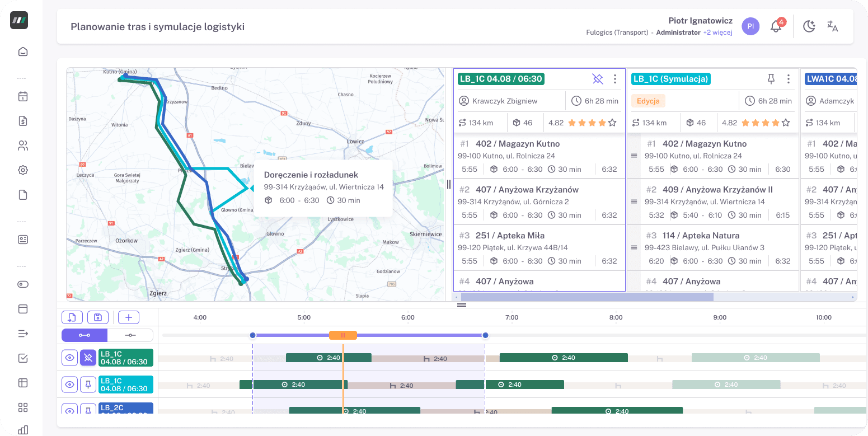Screen dimensions: 868x436
Task: Switch to single point timeline mode
Action: (x=130, y=335)
